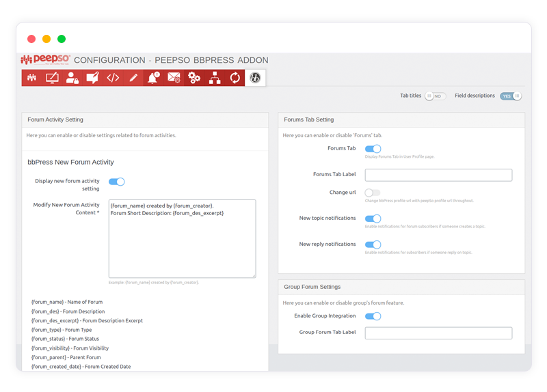547x392 pixels.
Task: Open the edit tab with pencil icon
Action: tap(133, 78)
